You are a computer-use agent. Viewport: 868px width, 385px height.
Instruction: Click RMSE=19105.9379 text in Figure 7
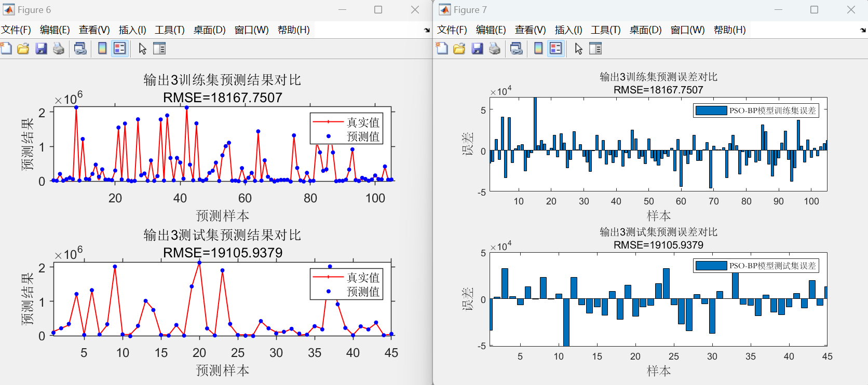[x=659, y=245]
